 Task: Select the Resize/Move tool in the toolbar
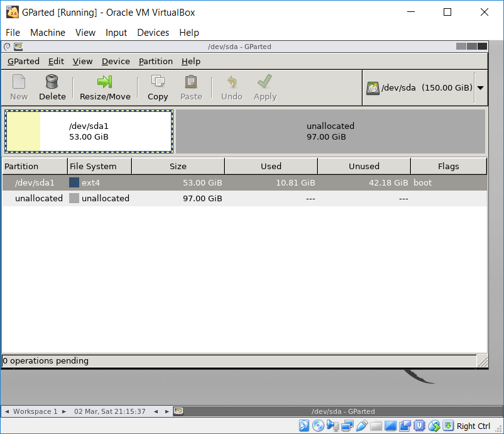click(104, 87)
